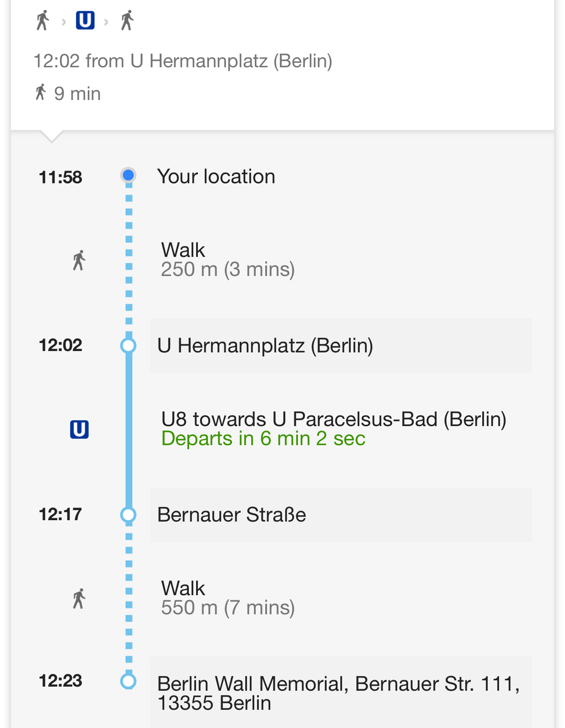
Task: Tap the walking icon next to the 250 m walk
Action: tap(79, 260)
